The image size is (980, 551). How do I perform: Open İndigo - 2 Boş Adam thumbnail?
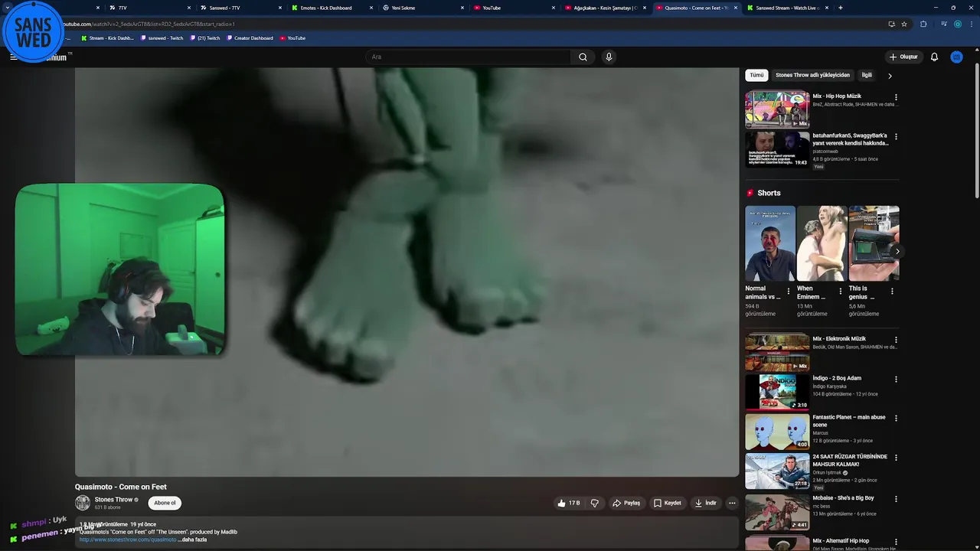click(777, 392)
